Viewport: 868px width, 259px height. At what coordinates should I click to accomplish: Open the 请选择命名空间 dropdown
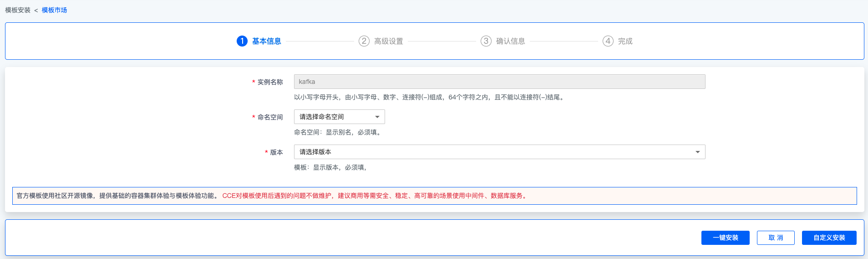pos(340,117)
